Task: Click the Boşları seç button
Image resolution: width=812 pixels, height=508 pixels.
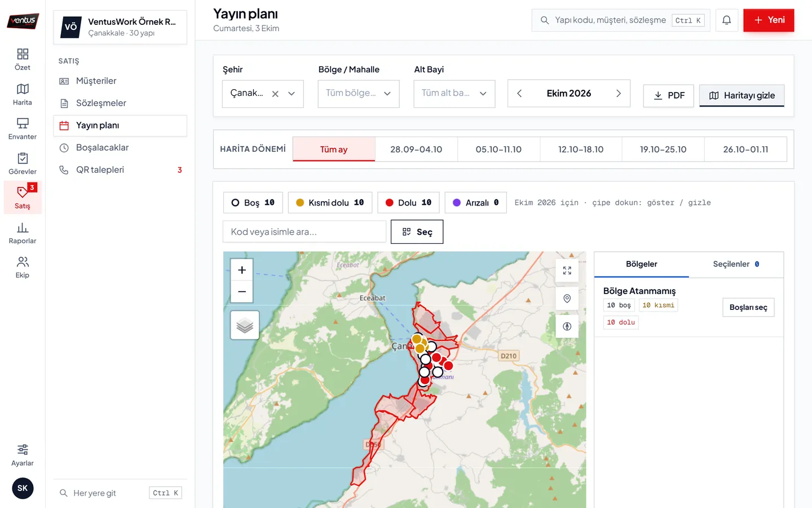Action: 748,308
